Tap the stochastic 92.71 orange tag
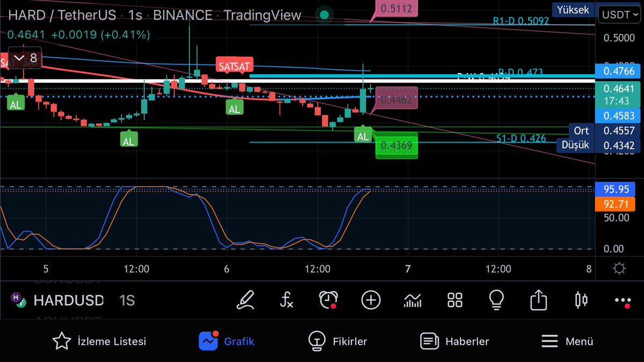The image size is (644, 362). click(616, 204)
